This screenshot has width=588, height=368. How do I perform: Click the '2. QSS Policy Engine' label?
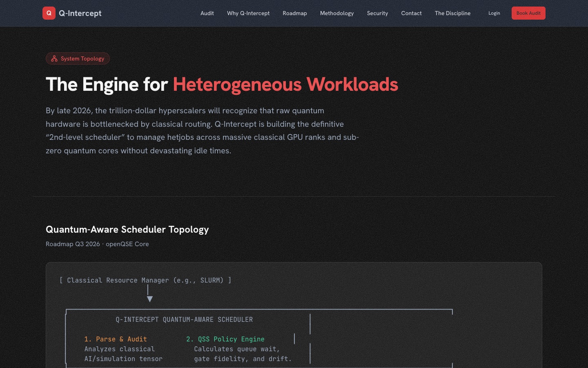(x=225, y=339)
